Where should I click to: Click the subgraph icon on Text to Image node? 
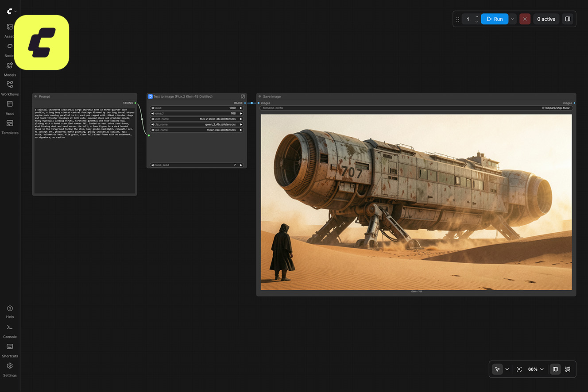point(151,96)
